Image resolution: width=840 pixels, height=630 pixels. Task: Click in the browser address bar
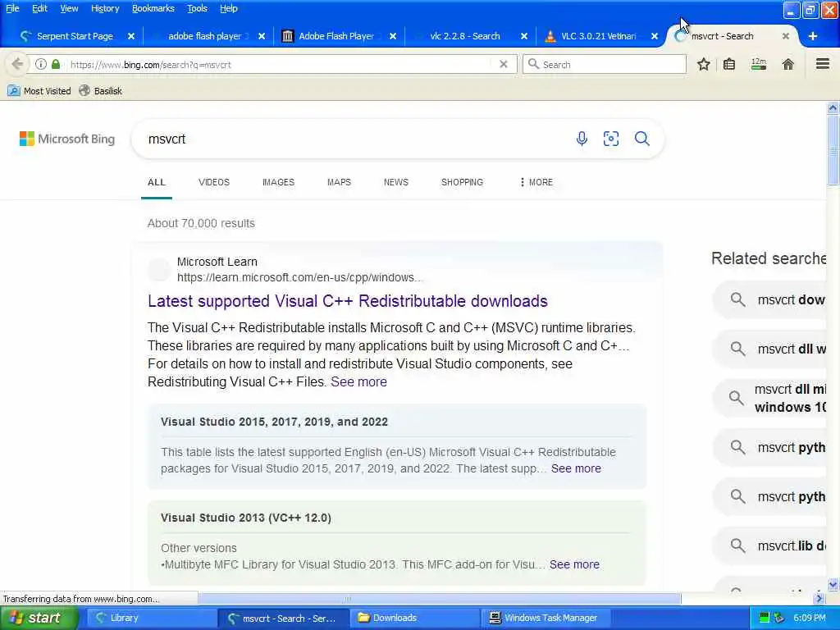[x=279, y=64]
